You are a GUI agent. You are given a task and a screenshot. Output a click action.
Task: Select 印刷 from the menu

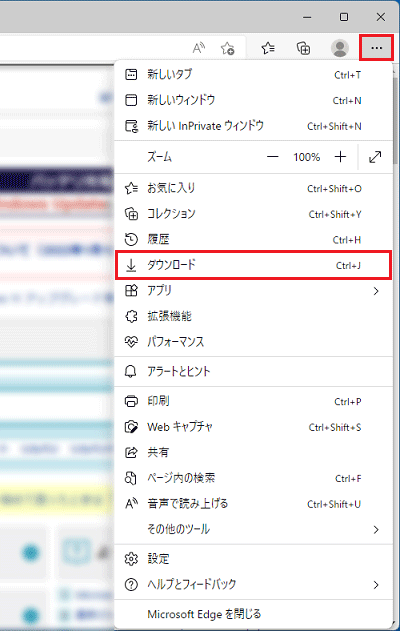[254, 401]
